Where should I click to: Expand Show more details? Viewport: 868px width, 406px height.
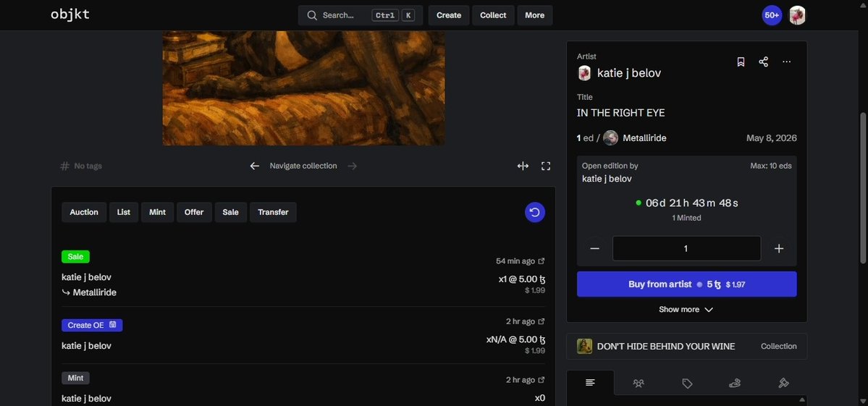click(x=686, y=310)
